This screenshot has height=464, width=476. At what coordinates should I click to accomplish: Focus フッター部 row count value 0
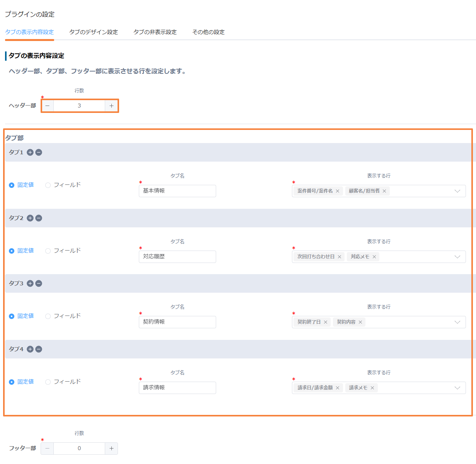[x=79, y=448]
